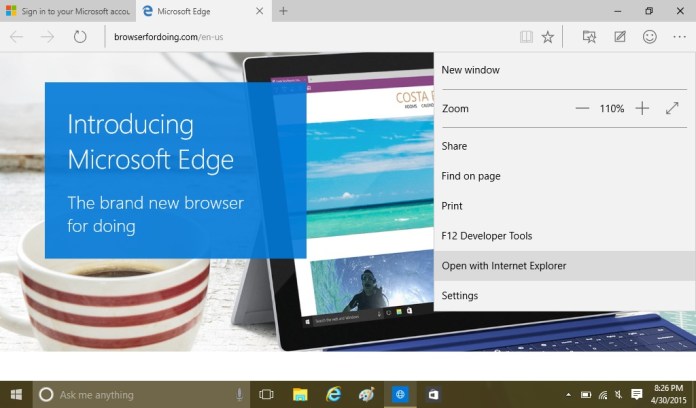
Task: Click the muted volume tray icon
Action: 618,394
